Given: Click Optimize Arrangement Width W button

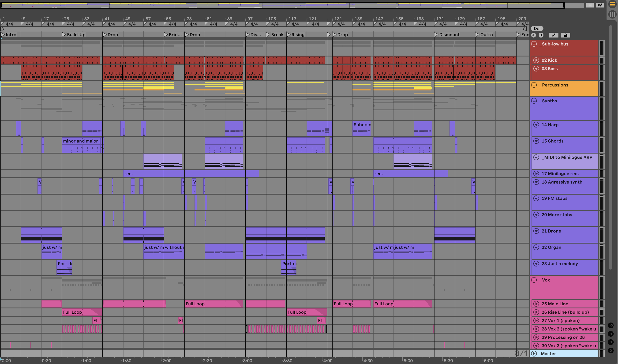Looking at the screenshot, I should [x=600, y=5].
